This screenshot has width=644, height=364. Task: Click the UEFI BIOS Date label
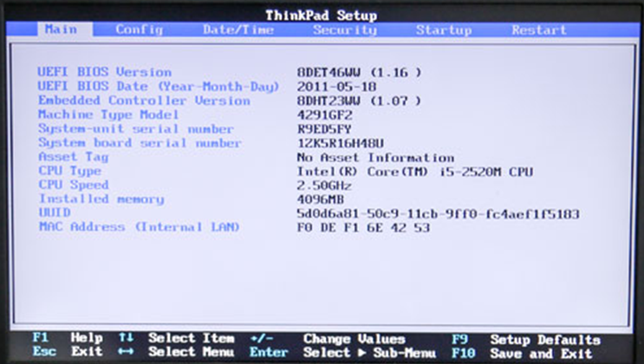(159, 87)
